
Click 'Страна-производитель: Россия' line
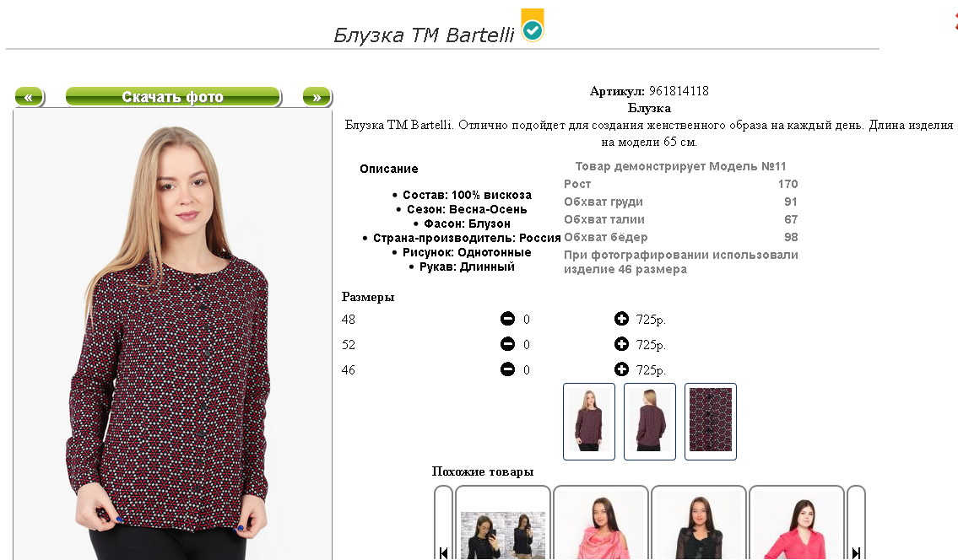467,238
